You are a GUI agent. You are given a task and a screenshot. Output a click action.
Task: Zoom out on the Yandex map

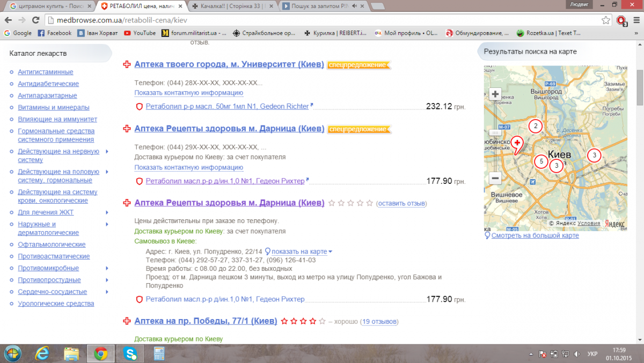495,179
